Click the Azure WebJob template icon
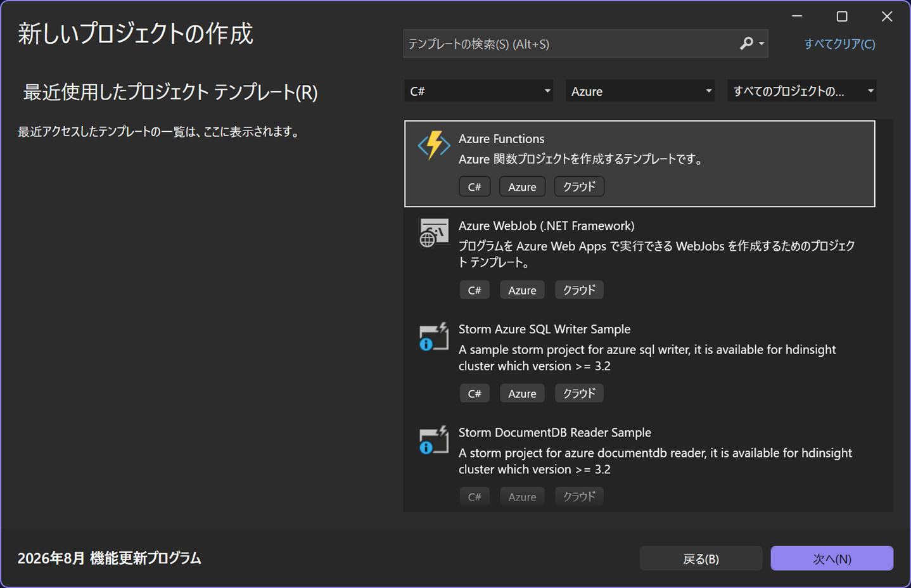The width and height of the screenshot is (911, 588). point(434,233)
